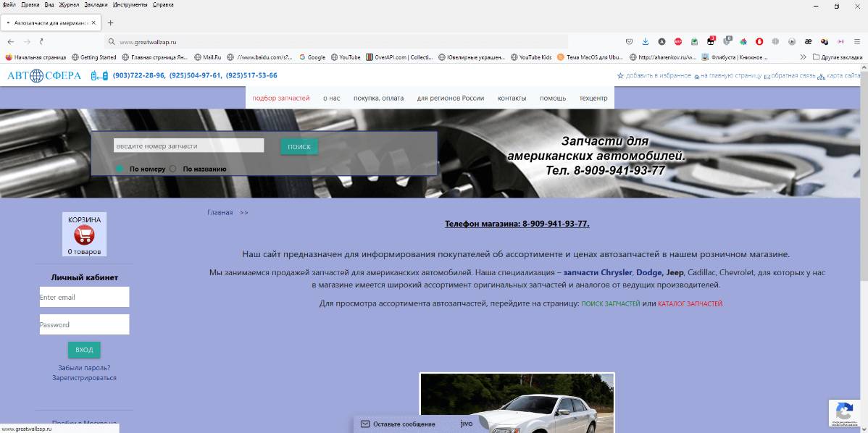The width and height of the screenshot is (868, 433).
Task: Click the Opera-style red O extension icon
Action: tap(759, 42)
